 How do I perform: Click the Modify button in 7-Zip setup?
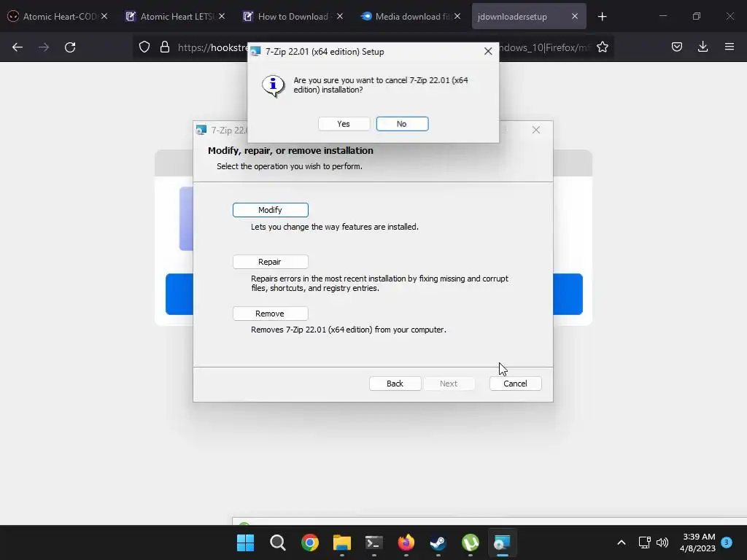(270, 210)
